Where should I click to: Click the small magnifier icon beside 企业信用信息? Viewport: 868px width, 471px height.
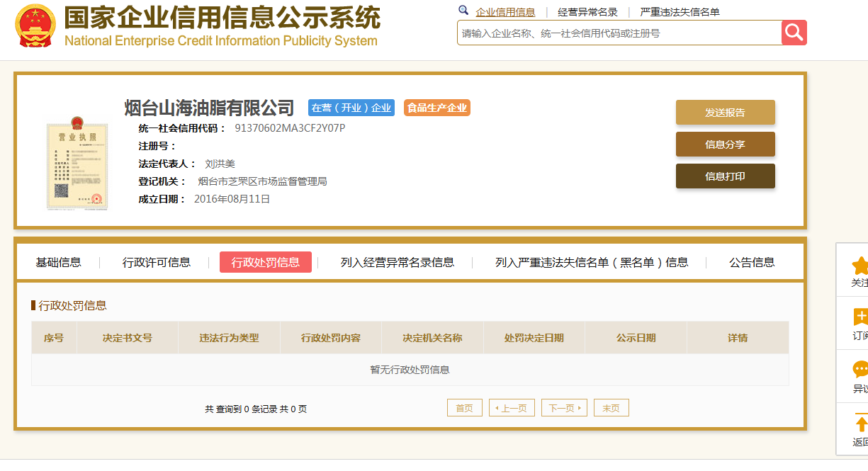coord(463,11)
